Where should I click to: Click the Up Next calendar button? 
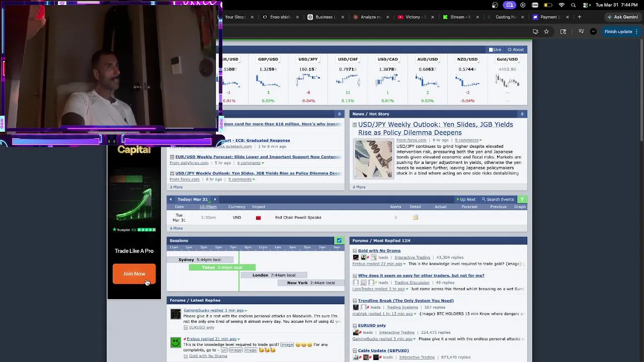click(465, 200)
